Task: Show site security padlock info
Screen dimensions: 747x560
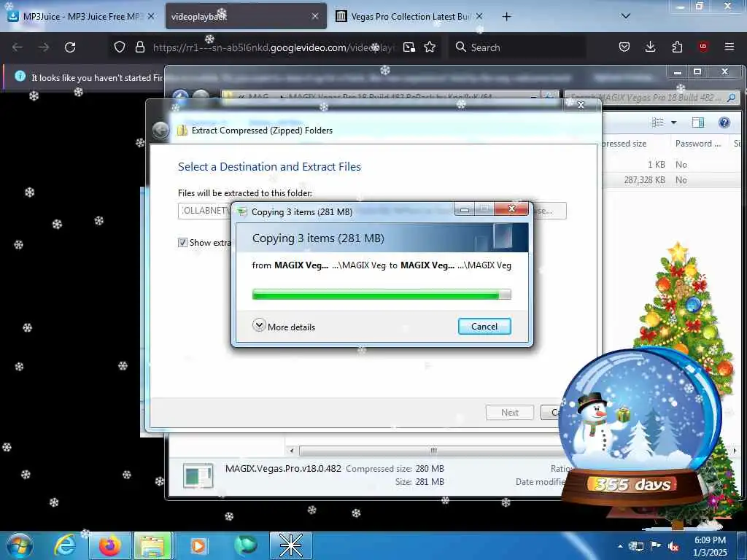Action: (139, 47)
